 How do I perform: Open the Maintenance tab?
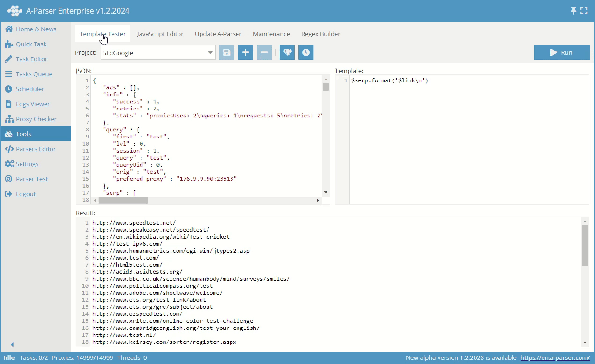coord(271,34)
